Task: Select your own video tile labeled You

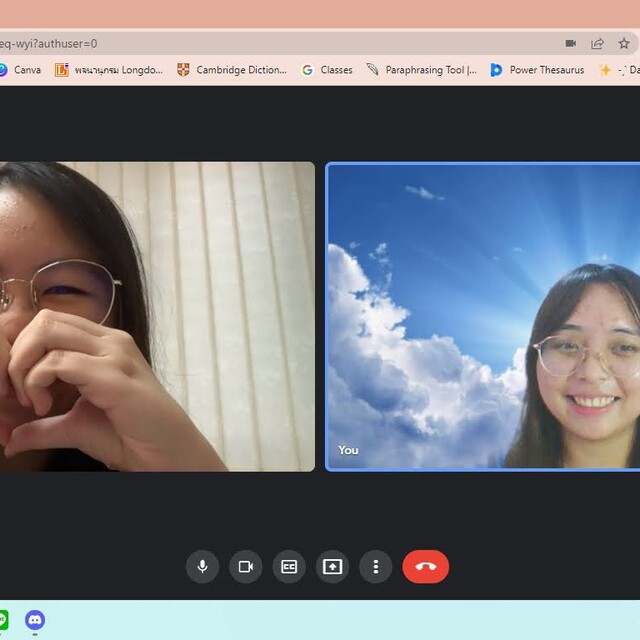Action: 483,316
